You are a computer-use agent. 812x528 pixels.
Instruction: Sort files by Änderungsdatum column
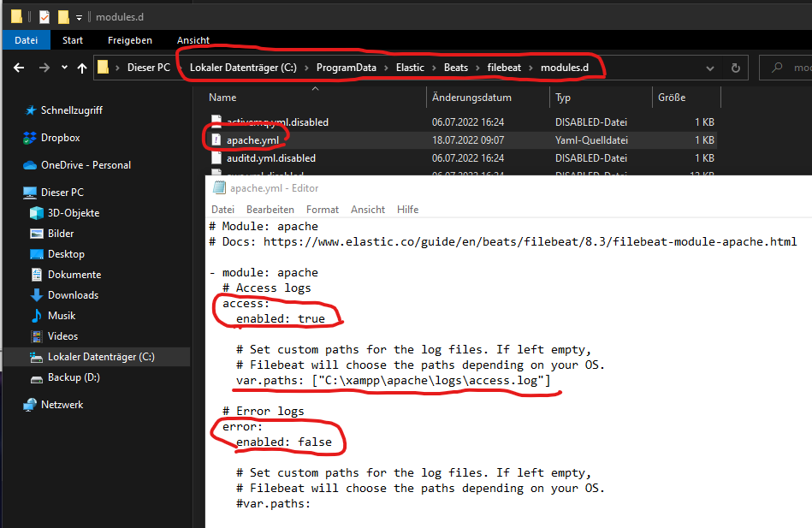(x=471, y=98)
